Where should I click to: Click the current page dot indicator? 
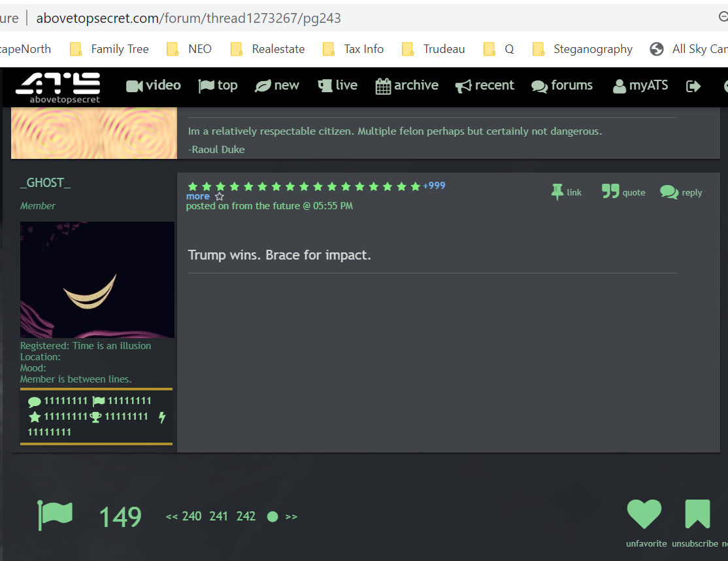click(273, 517)
